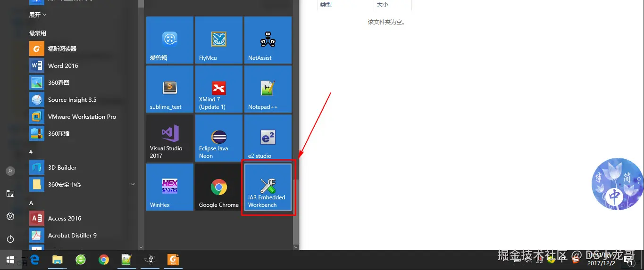Launch Word 2016 from app list
Image resolution: width=644 pixels, height=270 pixels.
83,65
